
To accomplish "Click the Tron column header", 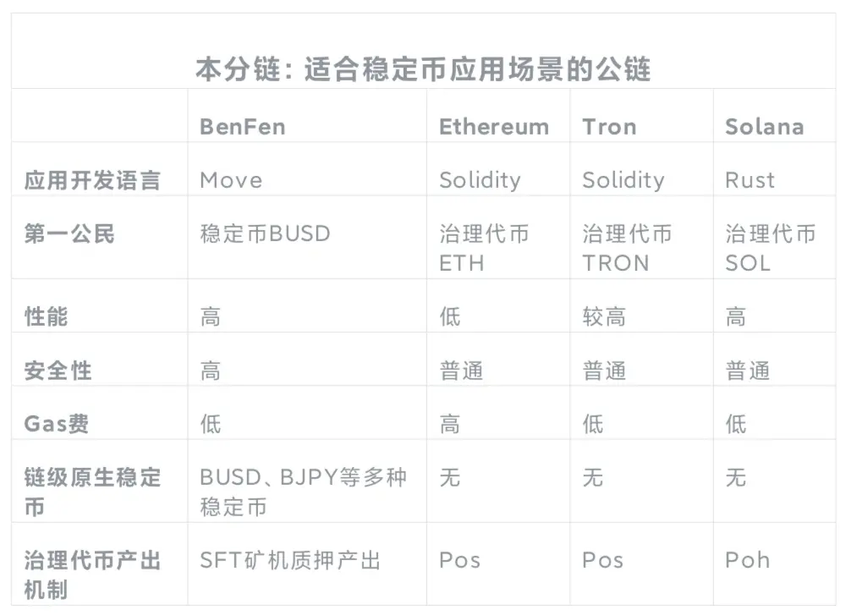I will [x=609, y=127].
